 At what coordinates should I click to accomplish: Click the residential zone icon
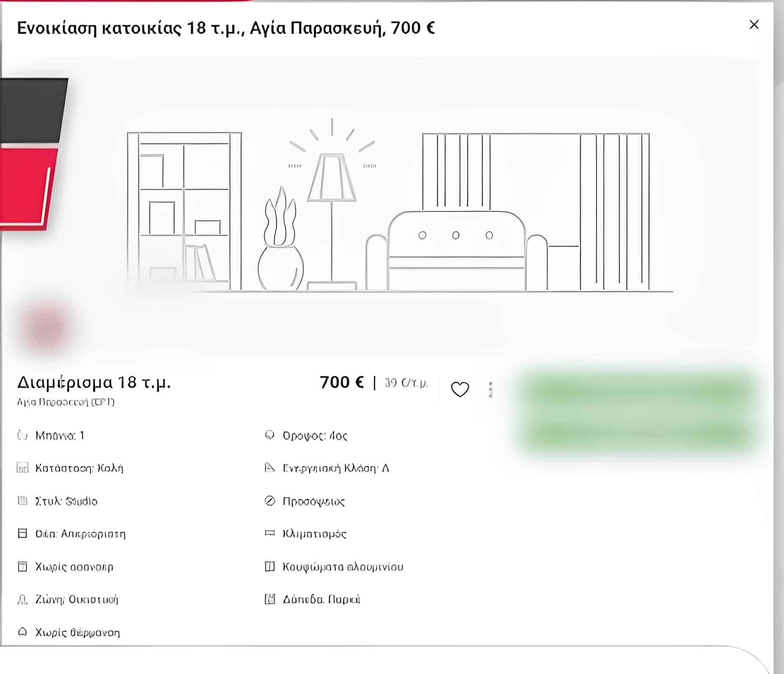(22, 599)
